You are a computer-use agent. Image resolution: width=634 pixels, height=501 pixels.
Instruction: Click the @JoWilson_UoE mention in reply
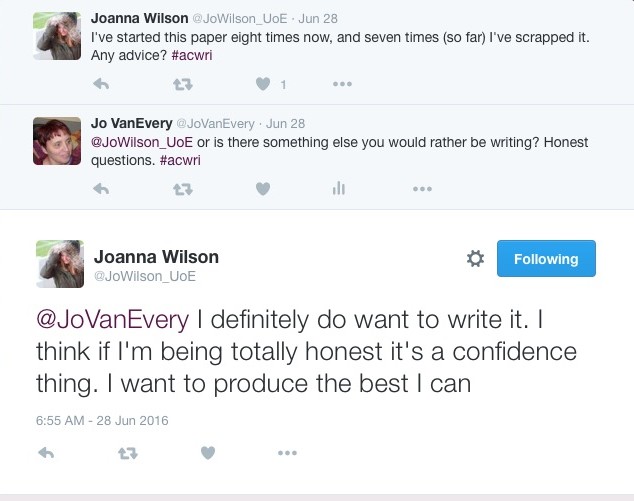pyautogui.click(x=133, y=142)
